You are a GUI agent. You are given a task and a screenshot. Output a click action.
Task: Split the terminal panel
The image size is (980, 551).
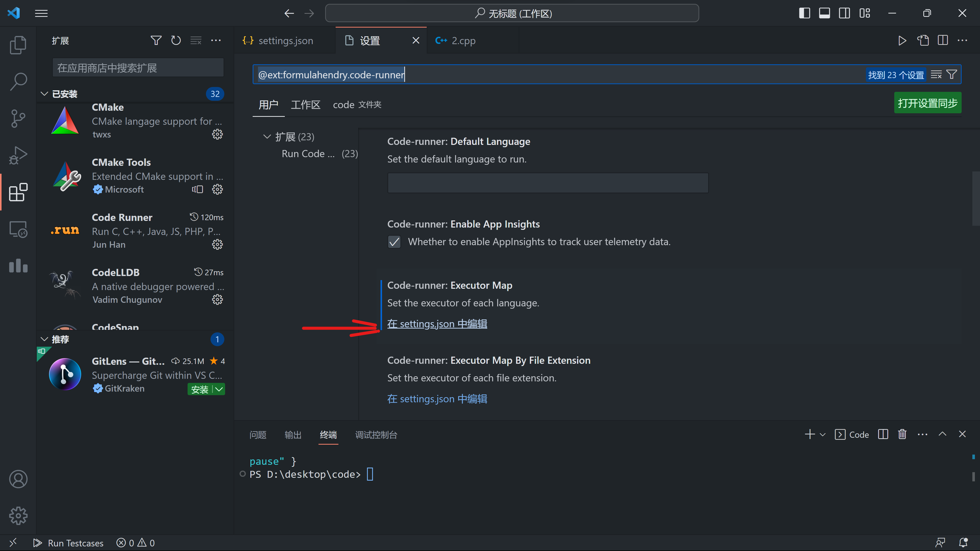click(883, 434)
